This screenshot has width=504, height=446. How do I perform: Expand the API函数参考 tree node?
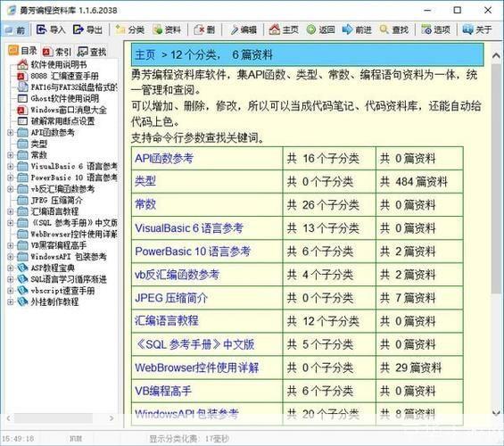(x=11, y=132)
